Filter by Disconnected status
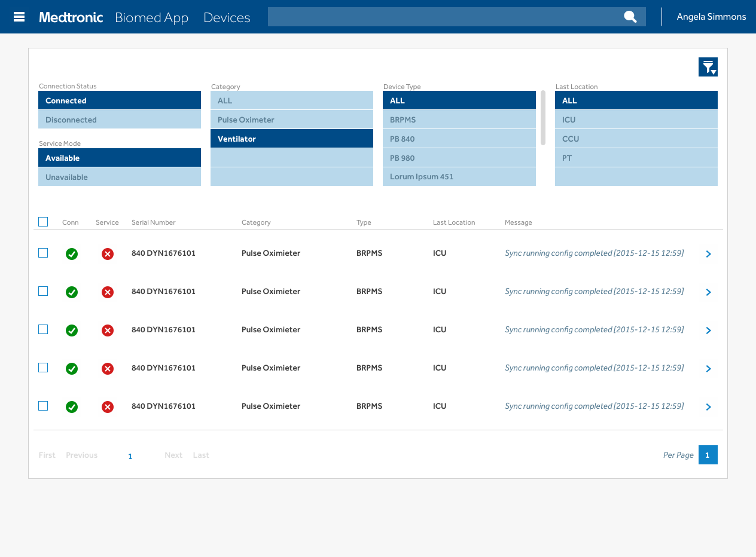Viewport: 756px width, 557px height. [x=120, y=120]
